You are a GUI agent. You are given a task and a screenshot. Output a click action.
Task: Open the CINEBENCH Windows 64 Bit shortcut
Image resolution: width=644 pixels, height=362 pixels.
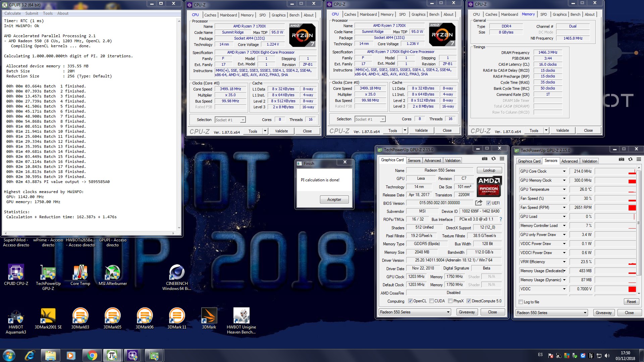pos(177,277)
